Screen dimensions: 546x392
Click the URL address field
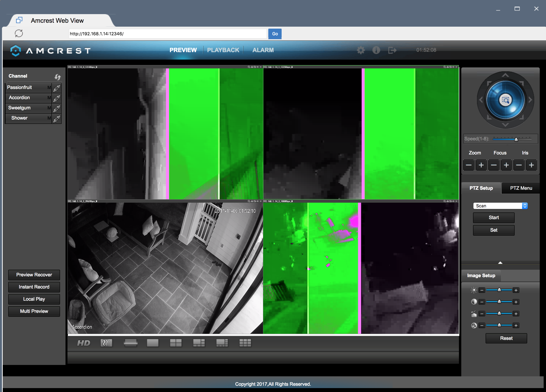(167, 34)
